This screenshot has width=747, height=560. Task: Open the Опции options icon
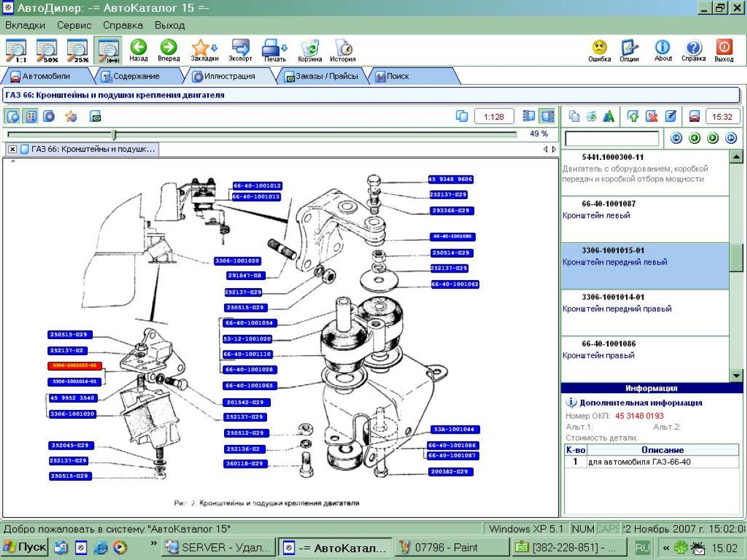tap(629, 51)
